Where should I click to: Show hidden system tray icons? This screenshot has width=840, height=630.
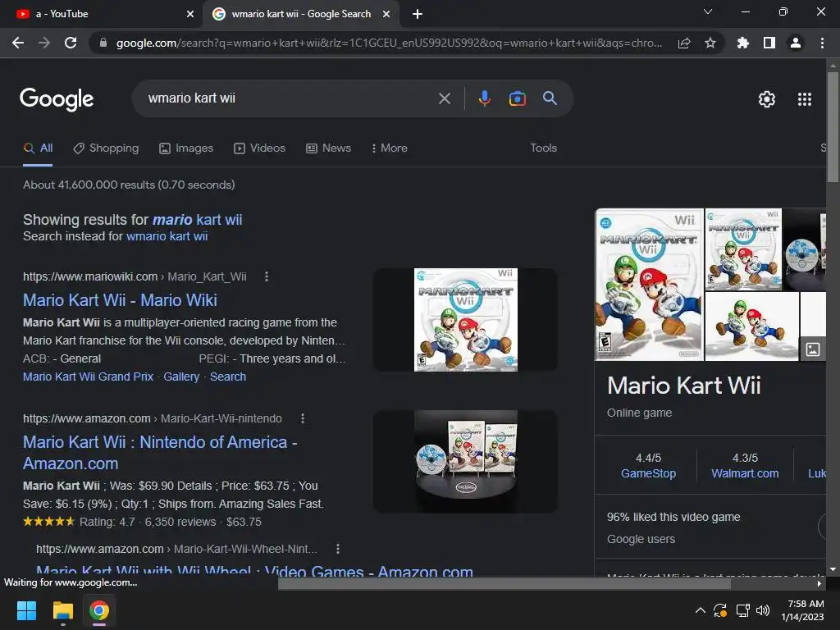[700, 610]
